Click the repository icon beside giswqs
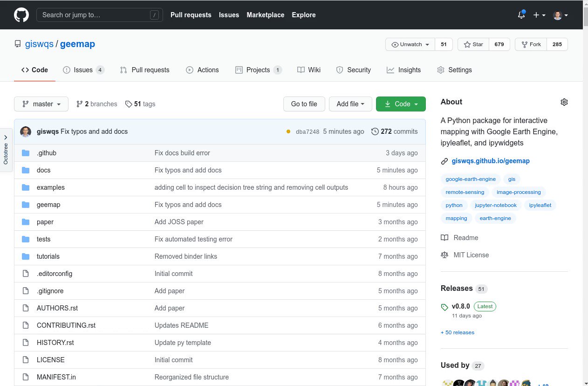Viewport: 588px width, 386px height. click(x=18, y=44)
